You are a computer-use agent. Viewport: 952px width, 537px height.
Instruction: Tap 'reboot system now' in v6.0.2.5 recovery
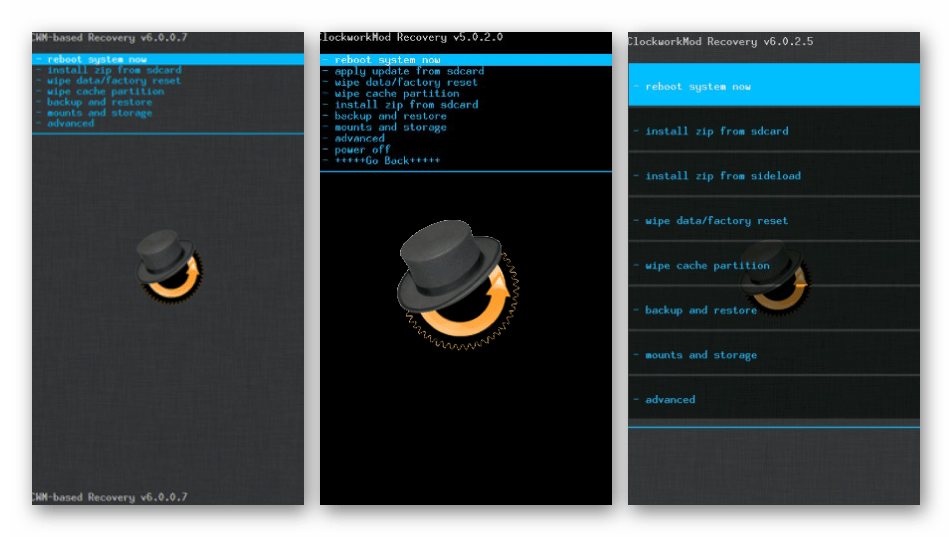pyautogui.click(x=774, y=86)
